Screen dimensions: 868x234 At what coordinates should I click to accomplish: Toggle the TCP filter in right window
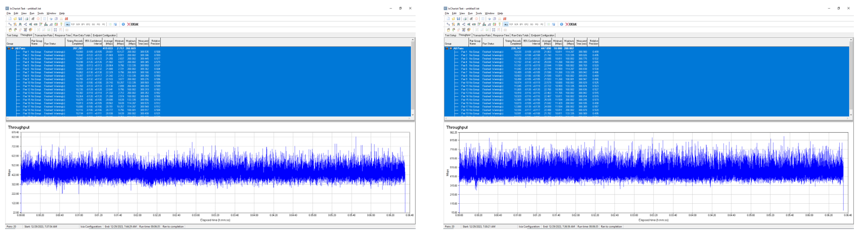pyautogui.click(x=511, y=24)
